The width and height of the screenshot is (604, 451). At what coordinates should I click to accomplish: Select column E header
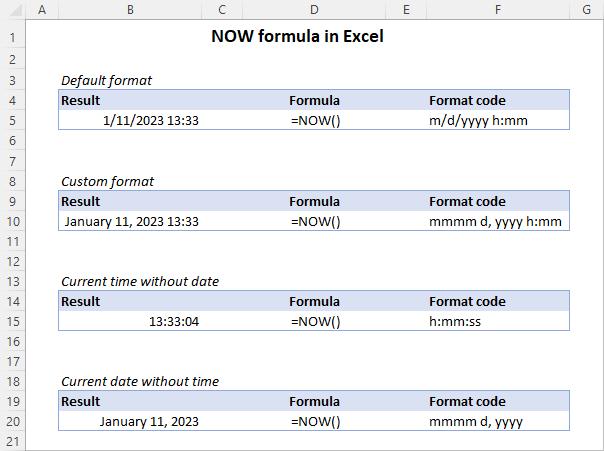click(406, 10)
